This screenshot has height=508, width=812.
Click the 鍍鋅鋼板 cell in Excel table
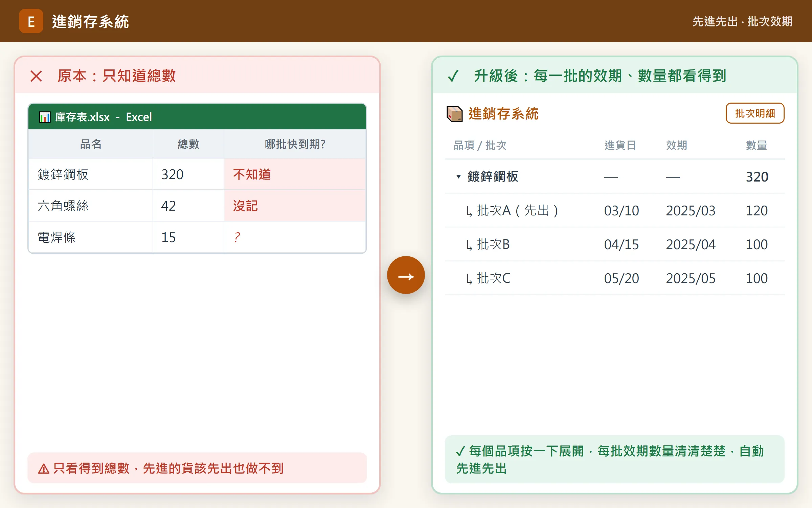tap(91, 174)
